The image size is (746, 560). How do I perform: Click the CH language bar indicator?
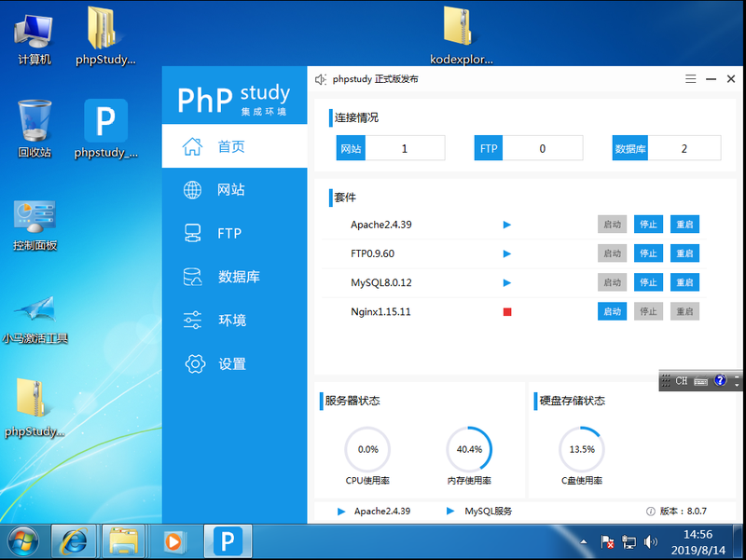pos(682,381)
